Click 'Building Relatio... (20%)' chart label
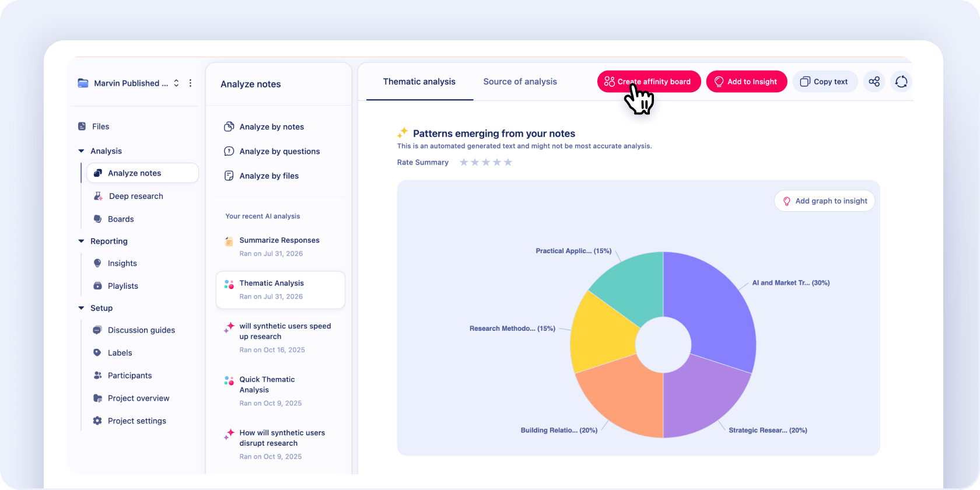 pyautogui.click(x=559, y=430)
